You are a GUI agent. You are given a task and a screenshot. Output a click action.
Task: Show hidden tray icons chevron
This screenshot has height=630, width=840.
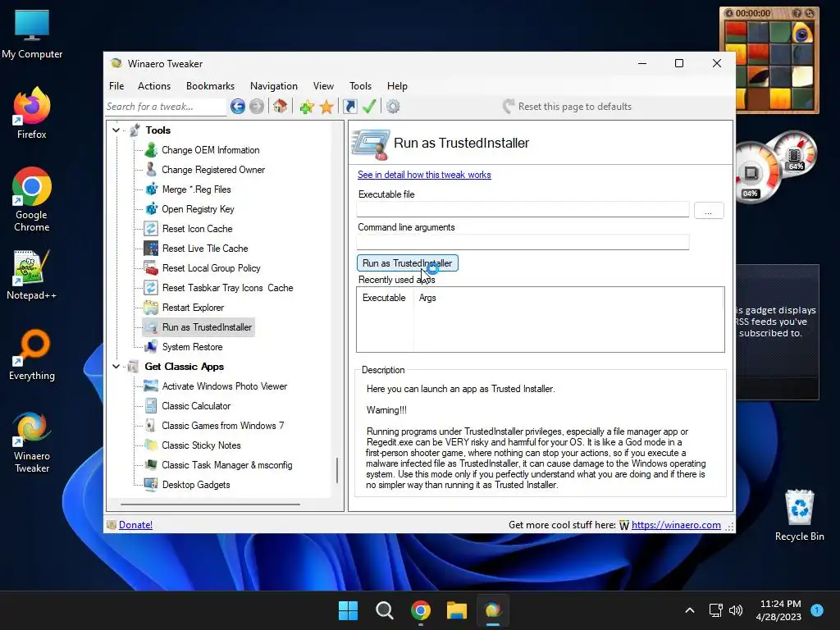point(690,610)
